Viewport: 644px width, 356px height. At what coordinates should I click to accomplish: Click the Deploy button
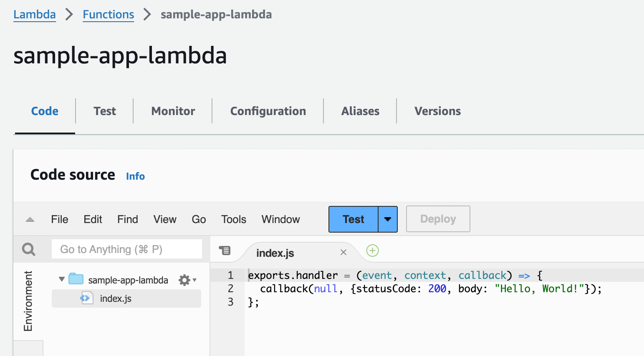pyautogui.click(x=438, y=219)
